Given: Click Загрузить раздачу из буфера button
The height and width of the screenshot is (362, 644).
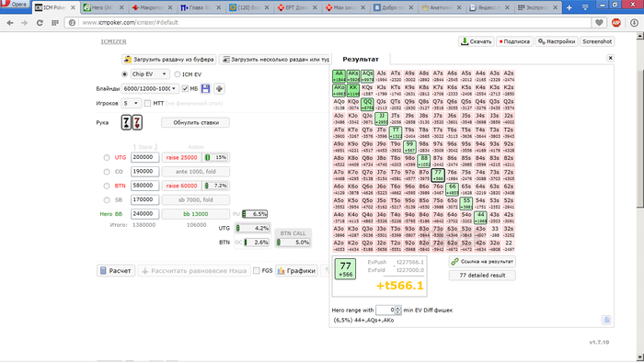Looking at the screenshot, I should click(x=168, y=60).
